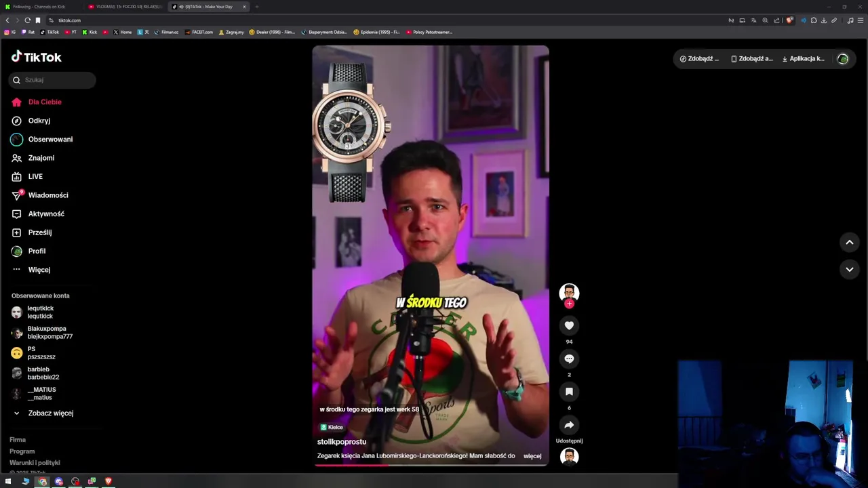Open Wiadomości messages inbox

pos(40,195)
